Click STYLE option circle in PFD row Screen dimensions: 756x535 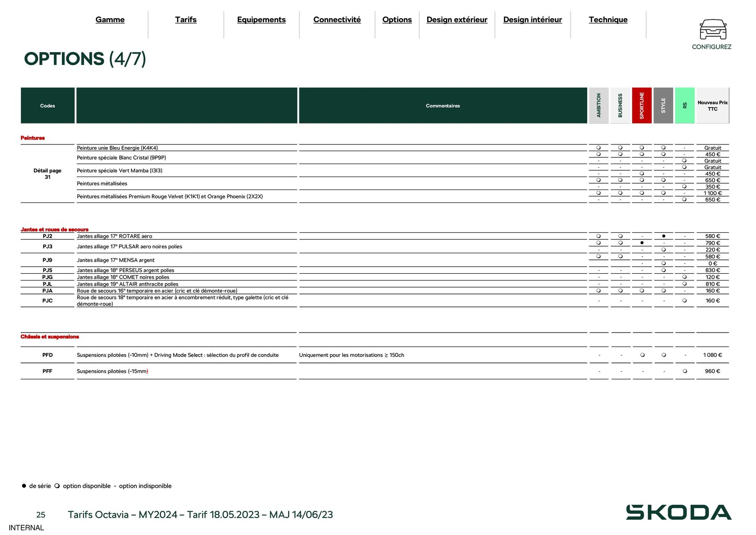[664, 355]
